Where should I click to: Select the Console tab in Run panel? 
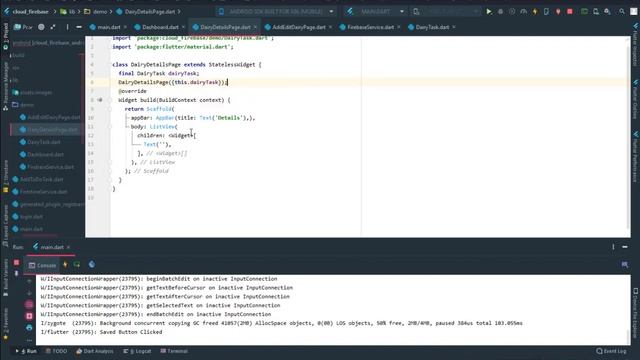click(x=42, y=265)
